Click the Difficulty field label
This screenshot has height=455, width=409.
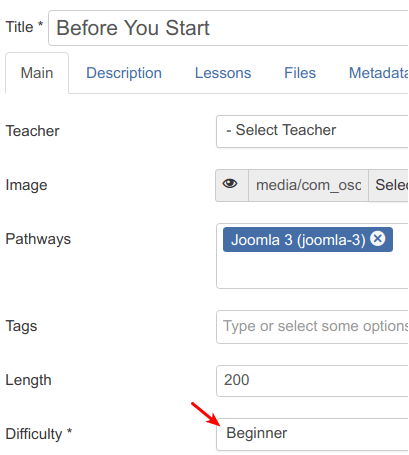pos(39,434)
